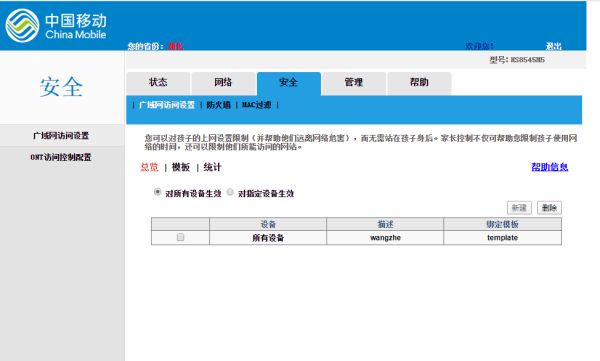This screenshot has height=361, width=600.
Task: Click the wangzhe description cell
Action: click(385, 238)
